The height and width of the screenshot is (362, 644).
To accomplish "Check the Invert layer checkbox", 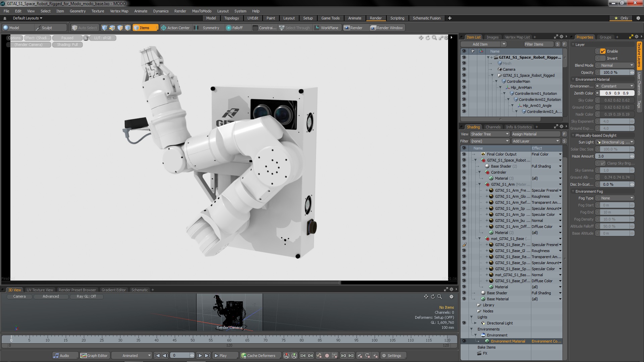I will click(603, 58).
